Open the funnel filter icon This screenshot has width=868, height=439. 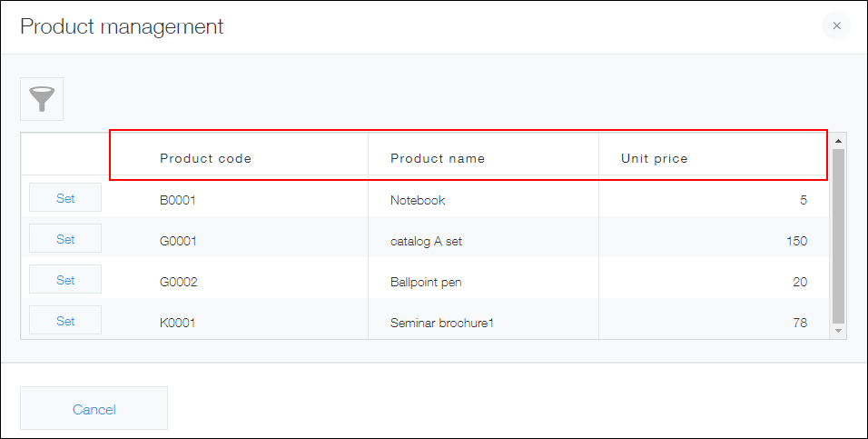pos(42,99)
